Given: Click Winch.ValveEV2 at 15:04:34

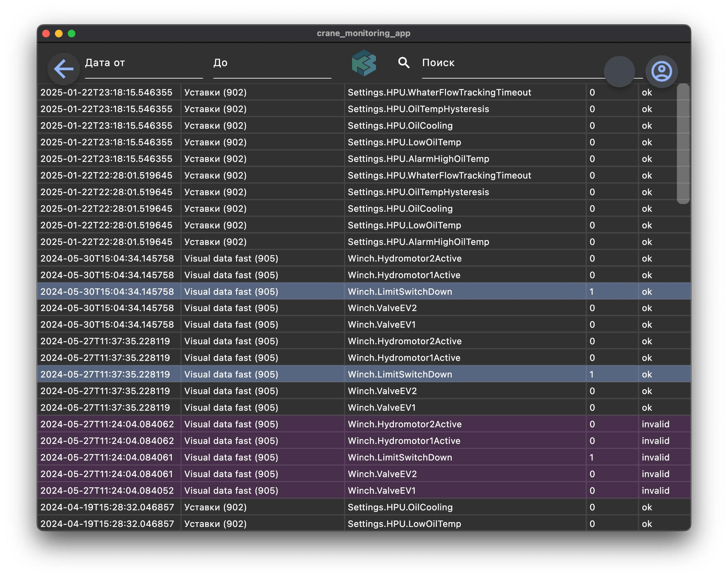Looking at the screenshot, I should click(382, 308).
